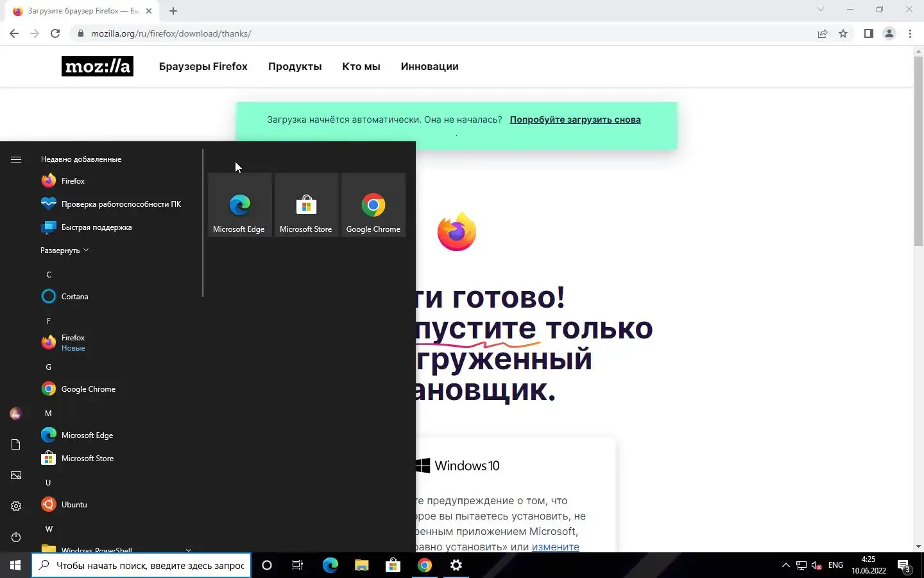Open Chrome side panel
This screenshot has width=924, height=578.
click(x=868, y=33)
